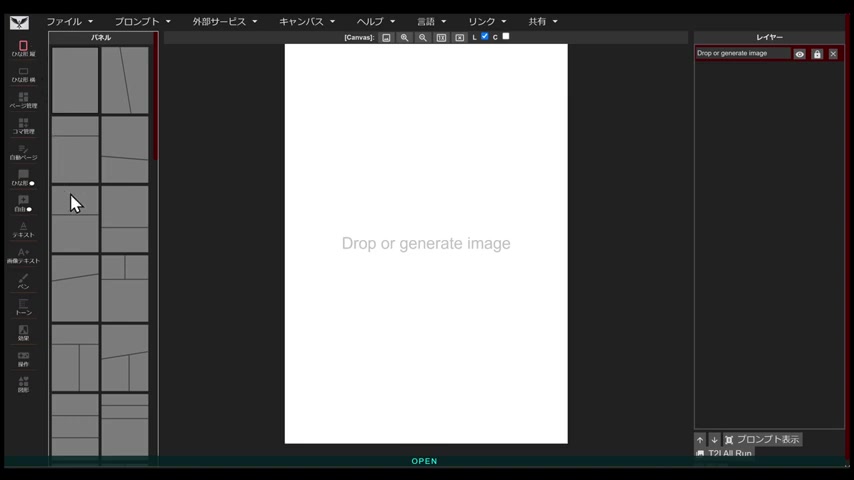
Task: Open the リンク menu
Action: click(487, 21)
